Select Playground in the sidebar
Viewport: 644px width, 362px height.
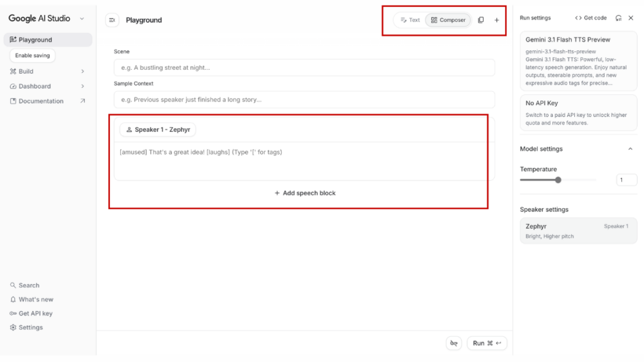point(30,40)
